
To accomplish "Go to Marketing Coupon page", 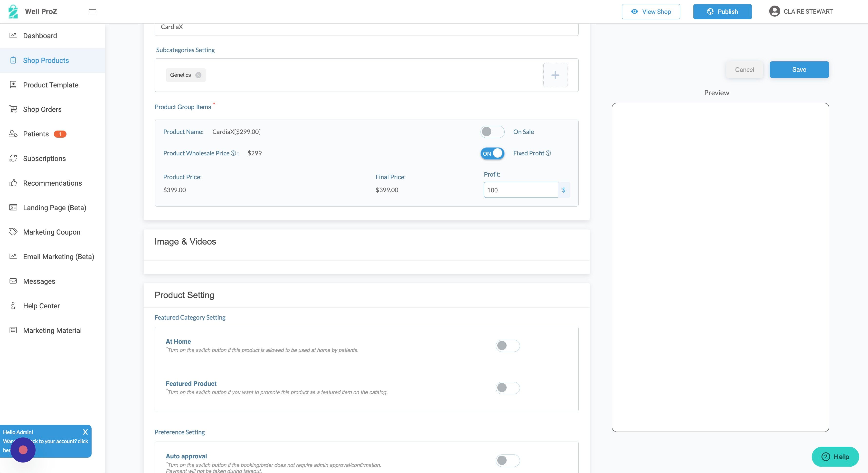I will coord(52,232).
